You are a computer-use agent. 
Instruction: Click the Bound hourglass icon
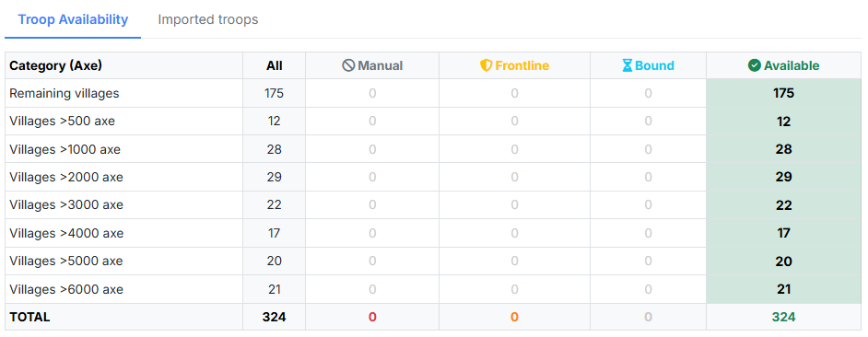(628, 66)
